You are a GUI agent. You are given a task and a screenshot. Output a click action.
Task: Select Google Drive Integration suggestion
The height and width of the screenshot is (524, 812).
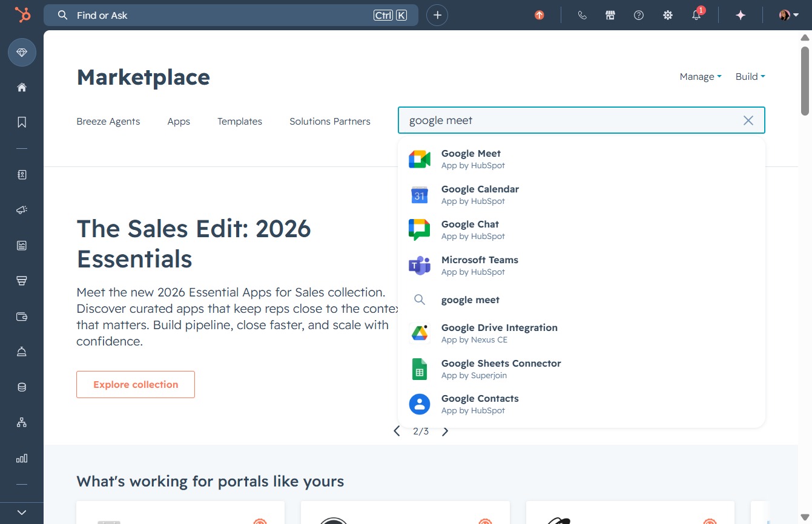[x=581, y=333]
